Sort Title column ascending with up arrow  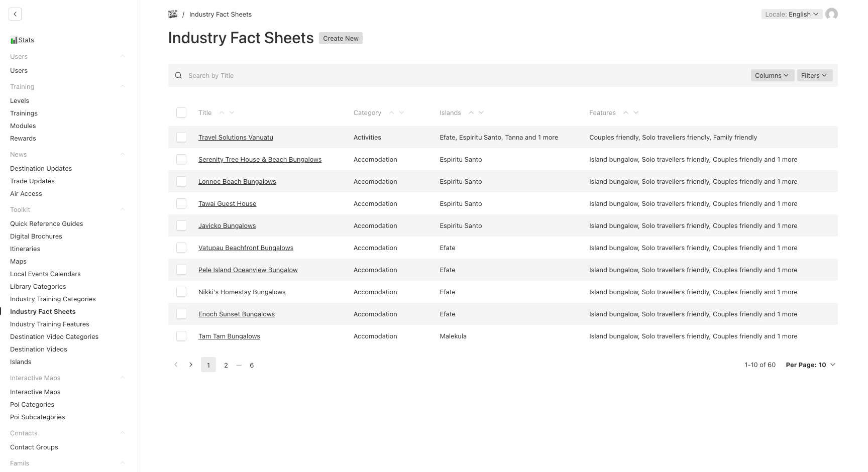point(222,112)
